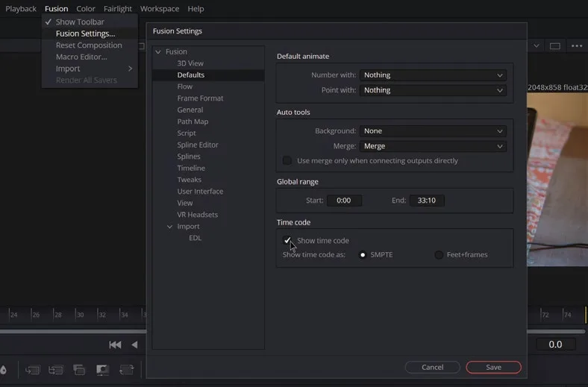Collapse the Fusion tree node chevron
Screen dimensions: 588x387
coord(158,51)
